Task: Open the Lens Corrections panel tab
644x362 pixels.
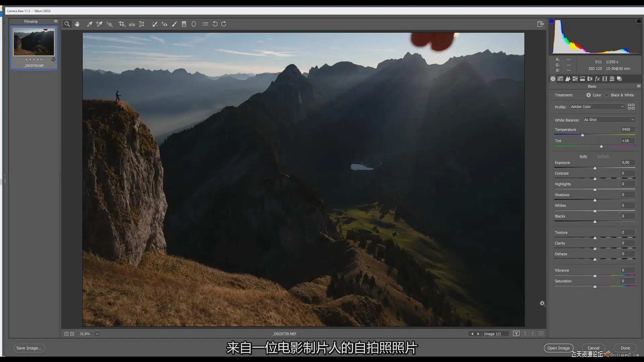Action: coord(590,79)
